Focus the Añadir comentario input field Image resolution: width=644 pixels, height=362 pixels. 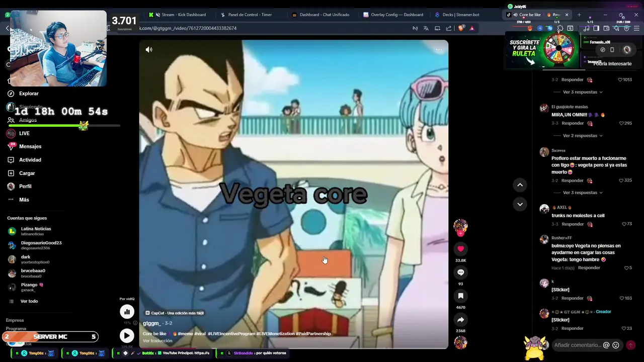pos(577,345)
